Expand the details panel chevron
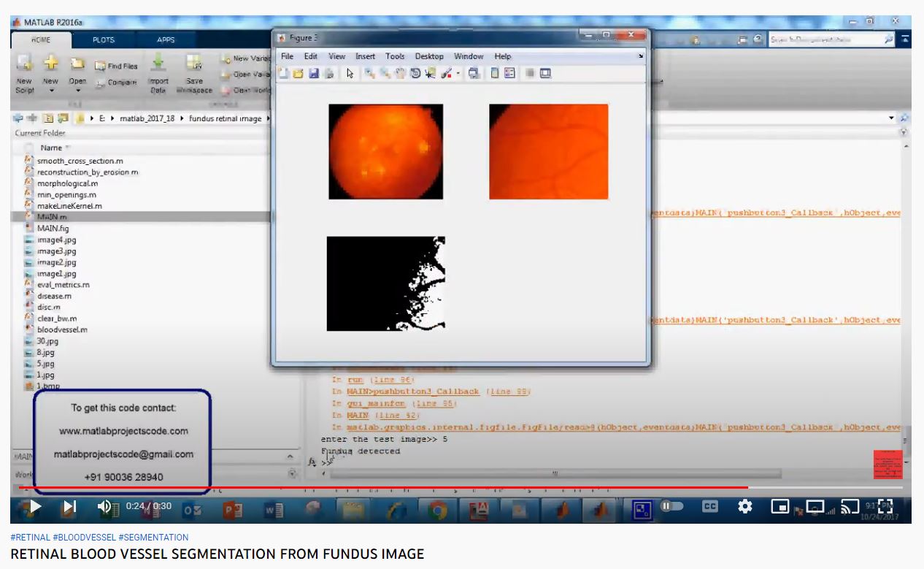 point(290,457)
